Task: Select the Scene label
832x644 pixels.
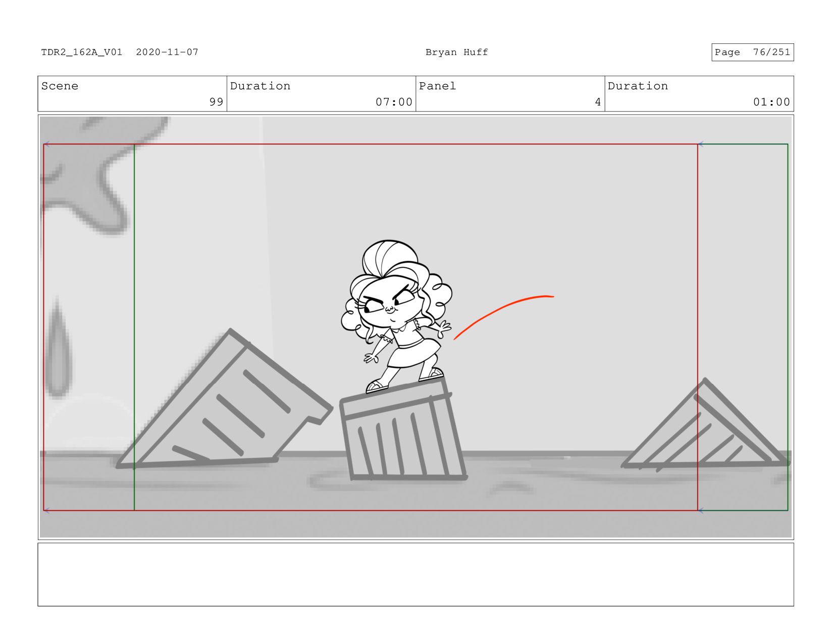Action: click(60, 86)
